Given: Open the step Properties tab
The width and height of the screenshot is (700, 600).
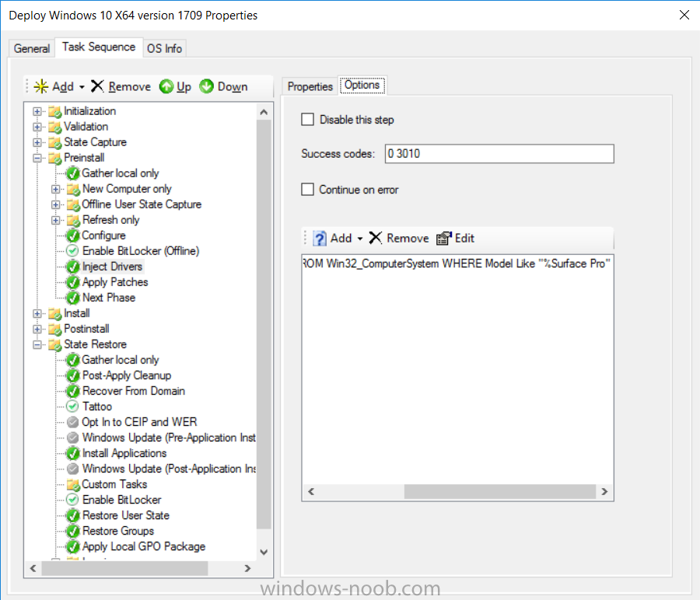Looking at the screenshot, I should click(310, 86).
